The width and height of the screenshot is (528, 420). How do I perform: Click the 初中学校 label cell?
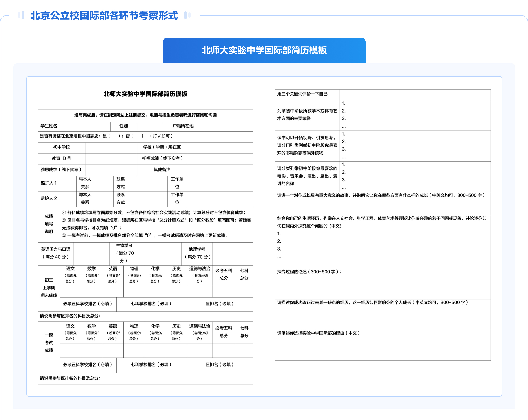(62, 147)
